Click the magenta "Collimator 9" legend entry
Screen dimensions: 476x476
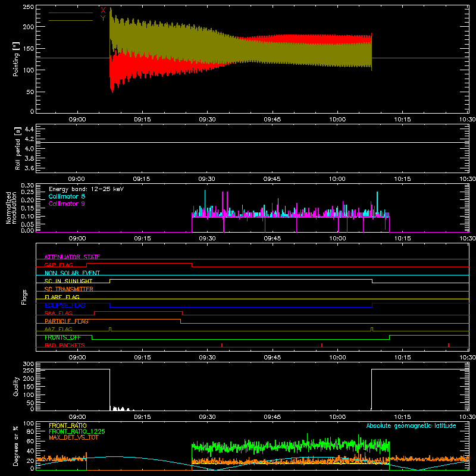[x=67, y=203]
